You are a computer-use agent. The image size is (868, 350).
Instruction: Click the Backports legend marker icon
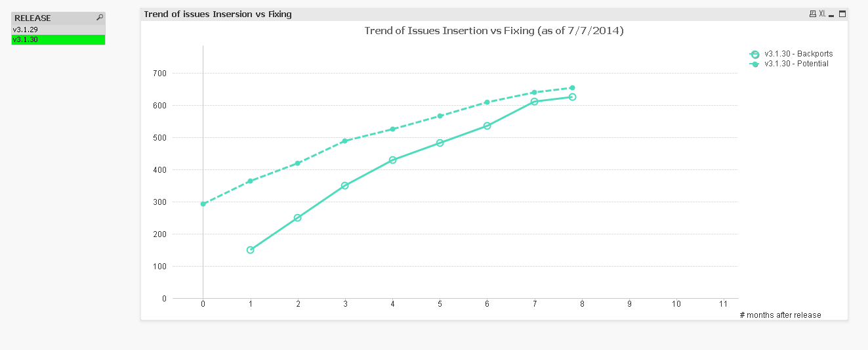(x=754, y=55)
